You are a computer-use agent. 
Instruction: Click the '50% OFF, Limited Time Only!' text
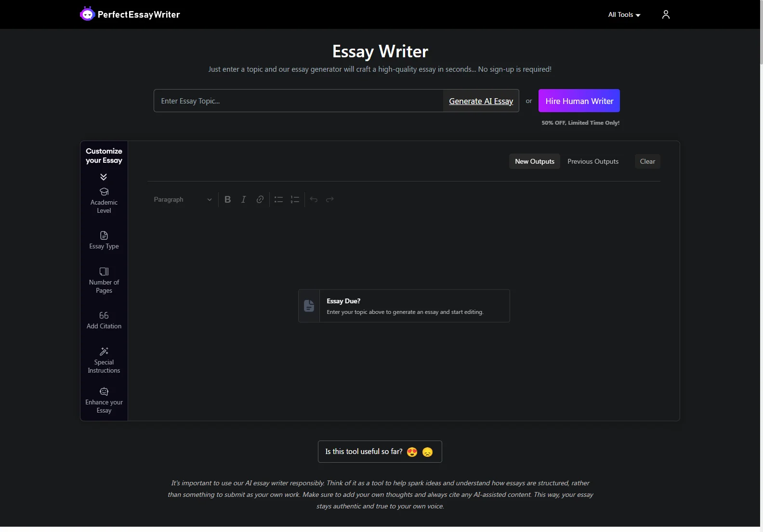coord(580,123)
